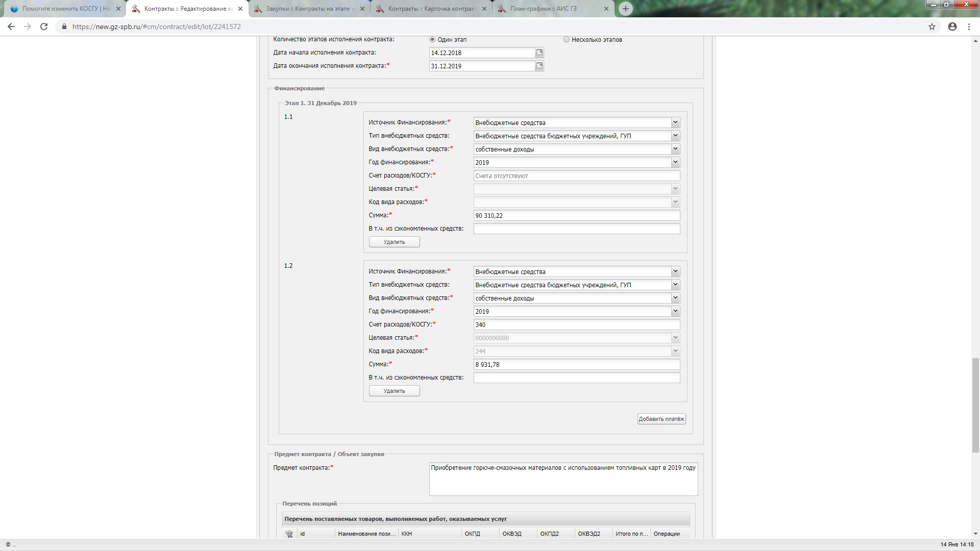Viewport: 980px width, 551px height.
Task: Click 'Удалить' button for payment 1.1
Action: 395,242
